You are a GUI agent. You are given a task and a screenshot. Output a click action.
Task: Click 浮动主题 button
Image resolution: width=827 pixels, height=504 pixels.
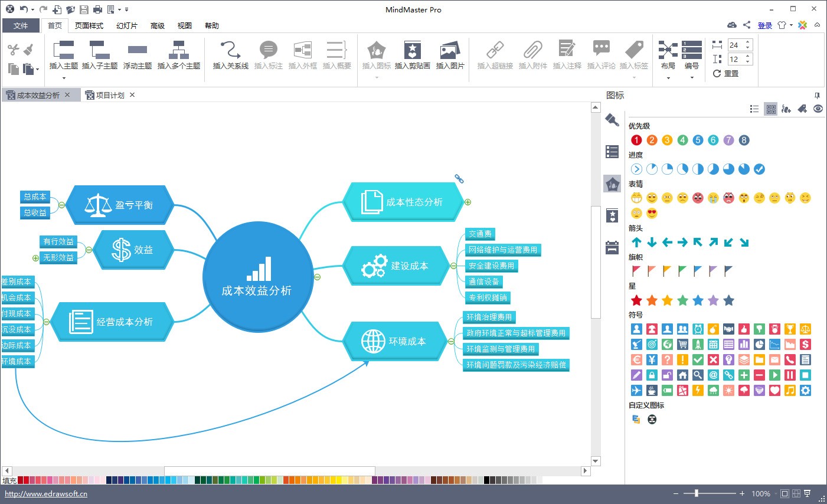138,55
